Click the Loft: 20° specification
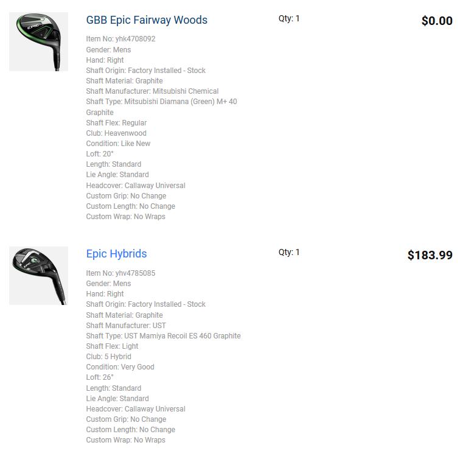460x476 pixels. point(100,154)
